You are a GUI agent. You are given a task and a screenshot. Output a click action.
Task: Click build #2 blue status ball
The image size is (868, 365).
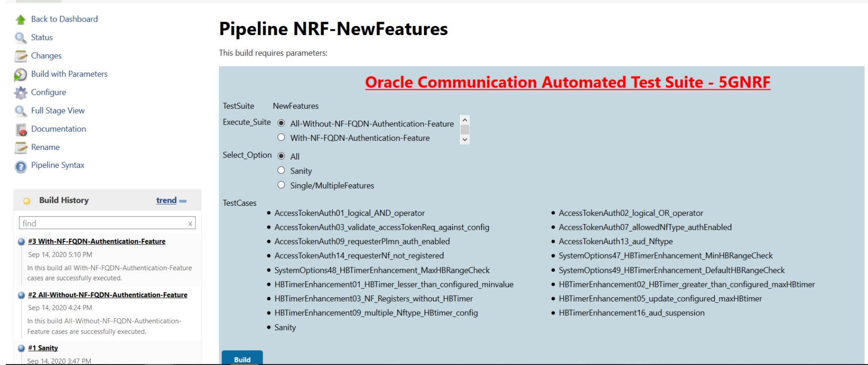(x=21, y=295)
